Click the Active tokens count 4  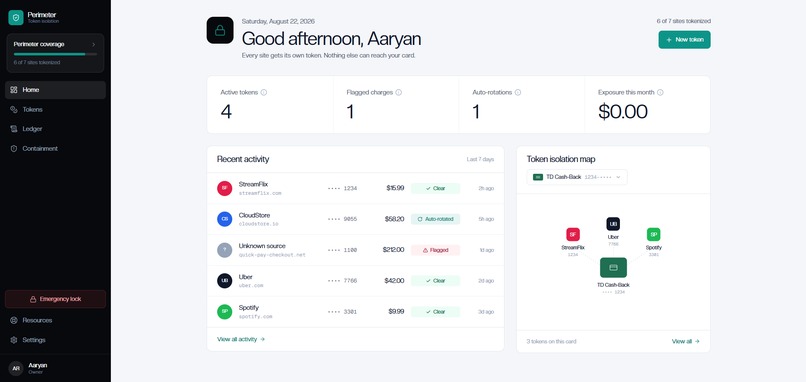tap(226, 112)
